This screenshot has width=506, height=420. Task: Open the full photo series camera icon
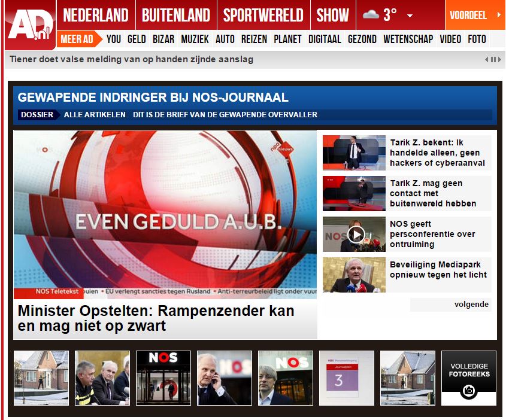point(469,390)
